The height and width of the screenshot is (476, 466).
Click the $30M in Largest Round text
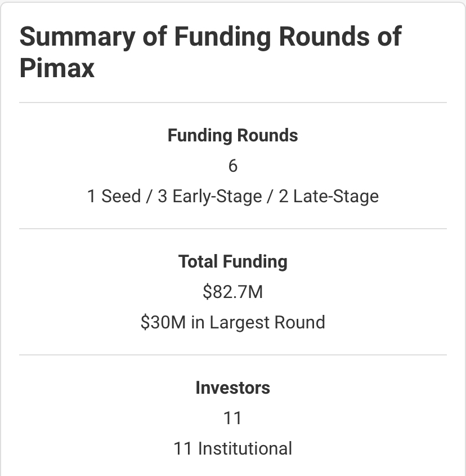pos(232,322)
